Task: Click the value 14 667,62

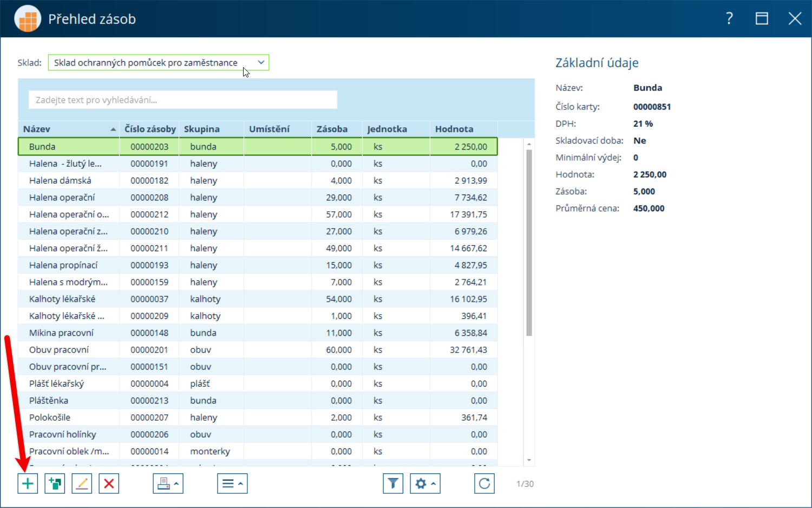Action: (468, 248)
